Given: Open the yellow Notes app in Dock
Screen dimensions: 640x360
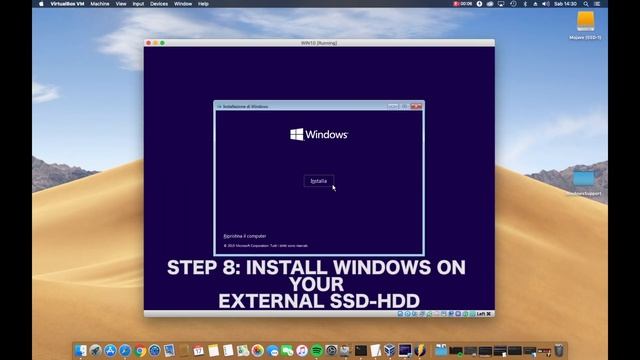Looking at the screenshot, I should [x=213, y=351].
